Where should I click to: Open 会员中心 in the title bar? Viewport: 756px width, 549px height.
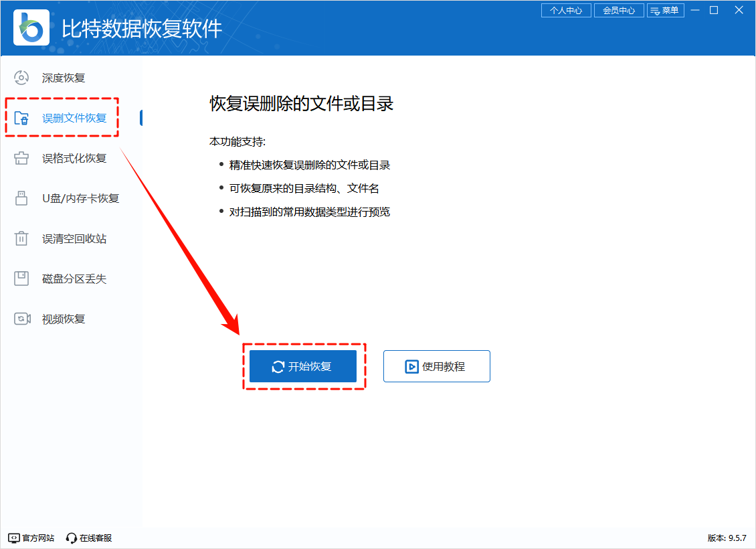(619, 11)
